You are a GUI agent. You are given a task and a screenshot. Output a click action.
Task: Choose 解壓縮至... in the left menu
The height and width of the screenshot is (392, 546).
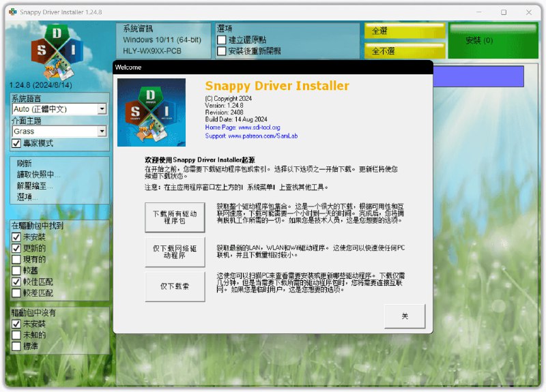[35, 185]
